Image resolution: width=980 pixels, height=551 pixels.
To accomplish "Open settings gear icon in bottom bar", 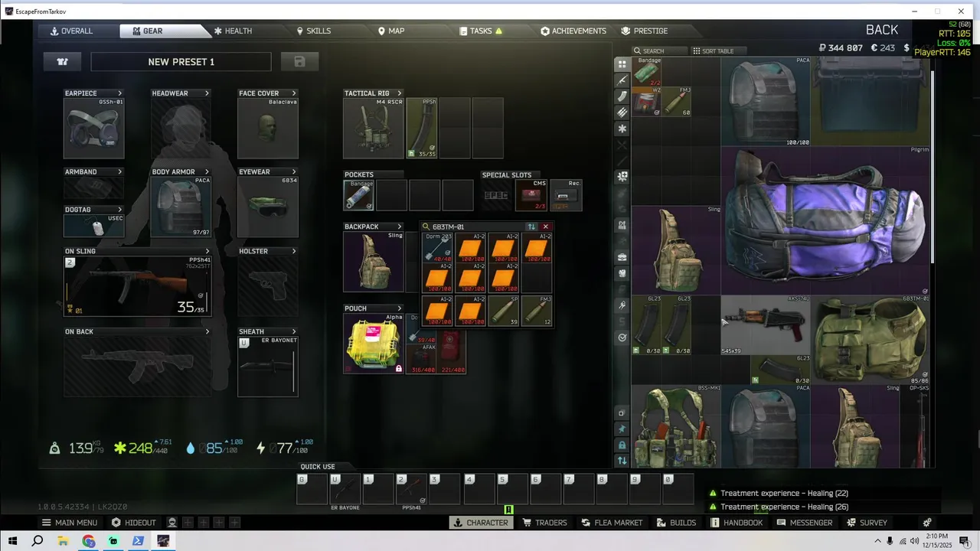I will coord(927,523).
